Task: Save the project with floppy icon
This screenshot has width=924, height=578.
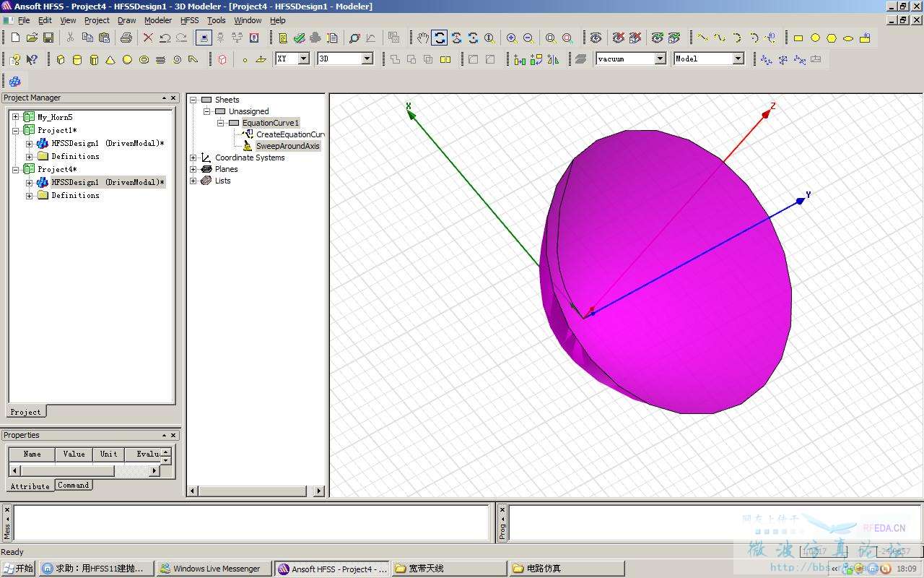Action: click(48, 38)
